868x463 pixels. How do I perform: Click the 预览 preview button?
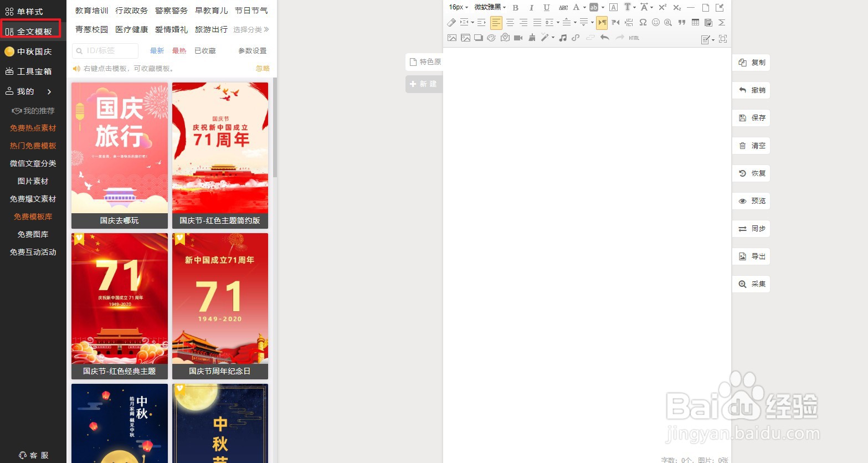coord(751,201)
